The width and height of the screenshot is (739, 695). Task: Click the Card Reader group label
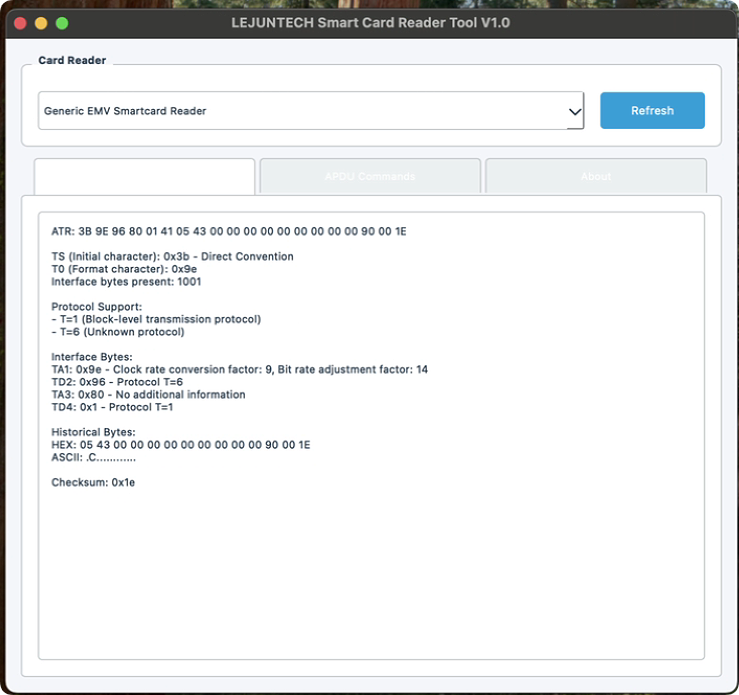(72, 60)
